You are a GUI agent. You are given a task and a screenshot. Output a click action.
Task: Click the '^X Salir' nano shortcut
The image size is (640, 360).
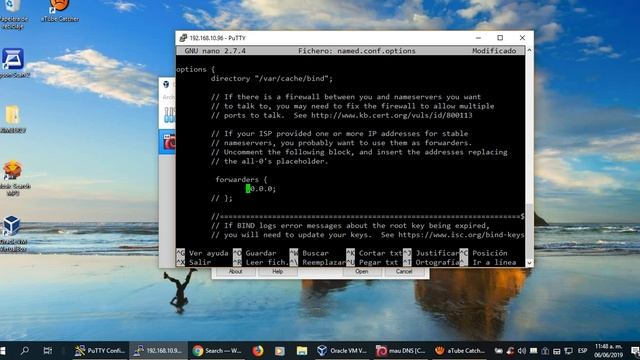click(194, 262)
